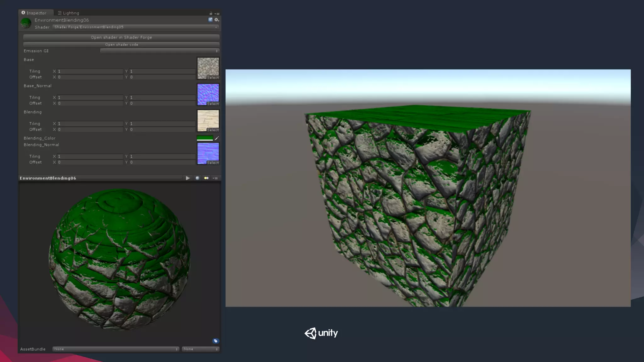This screenshot has width=644, height=362.
Task: Switch to the Lighting tab
Action: tap(69, 13)
